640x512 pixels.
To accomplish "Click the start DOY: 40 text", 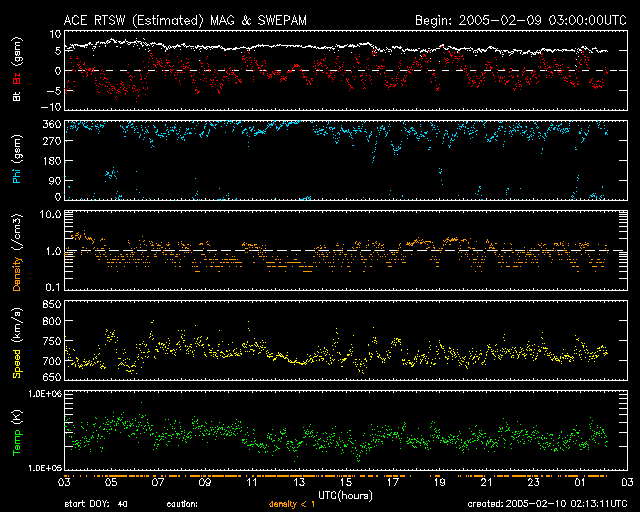I will (97, 505).
